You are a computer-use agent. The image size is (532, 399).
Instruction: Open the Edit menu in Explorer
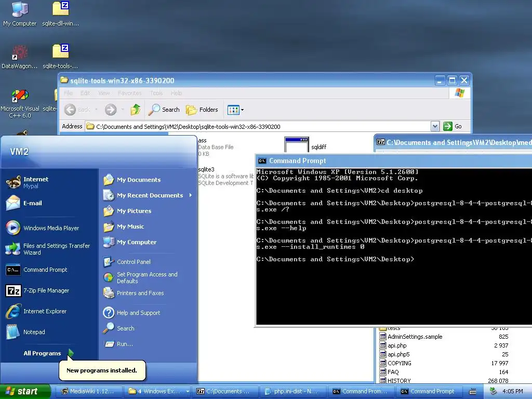click(85, 93)
